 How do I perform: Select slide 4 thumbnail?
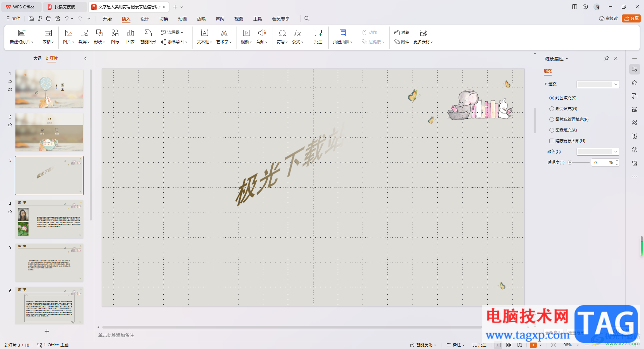[49, 219]
